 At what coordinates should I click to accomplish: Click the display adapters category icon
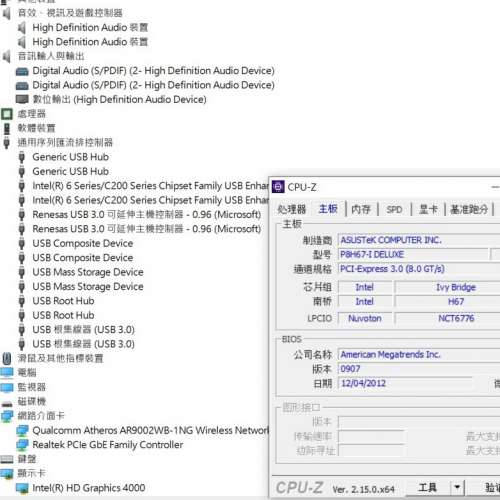tap(7, 473)
